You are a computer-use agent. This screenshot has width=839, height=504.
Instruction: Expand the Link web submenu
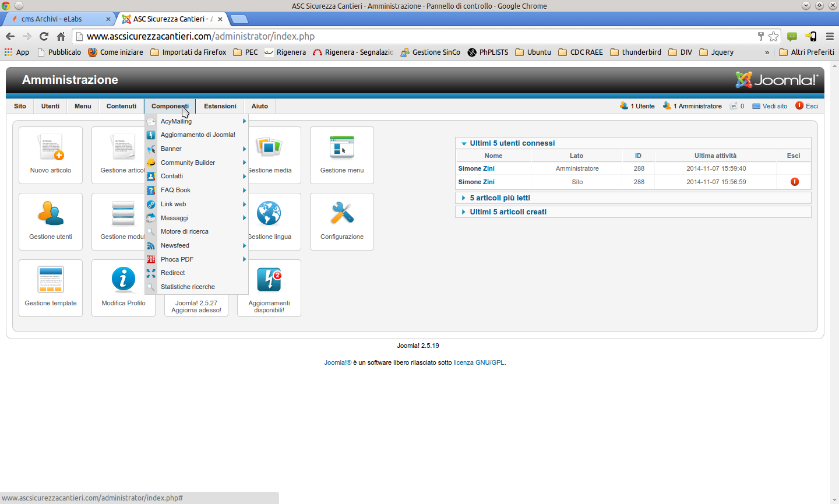coord(197,204)
